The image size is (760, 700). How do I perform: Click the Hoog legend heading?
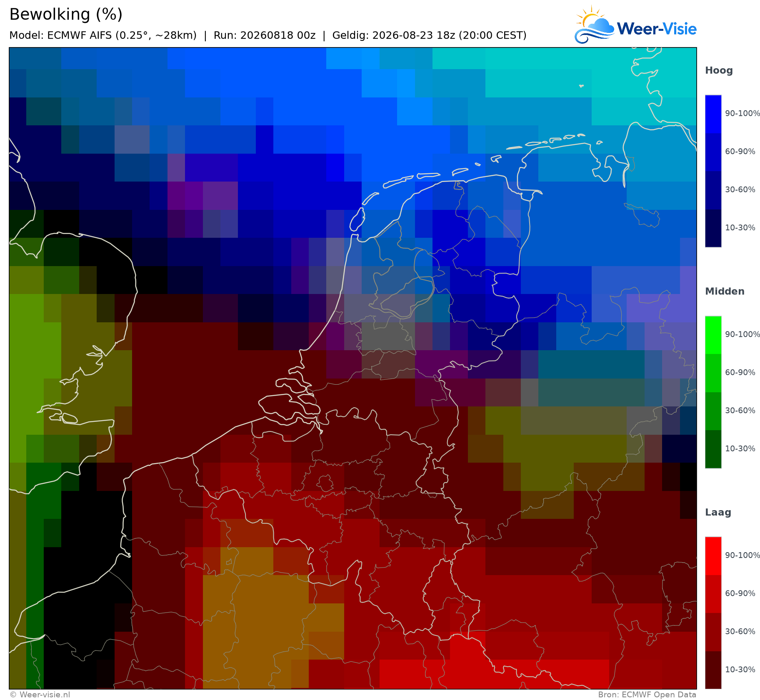(x=719, y=71)
